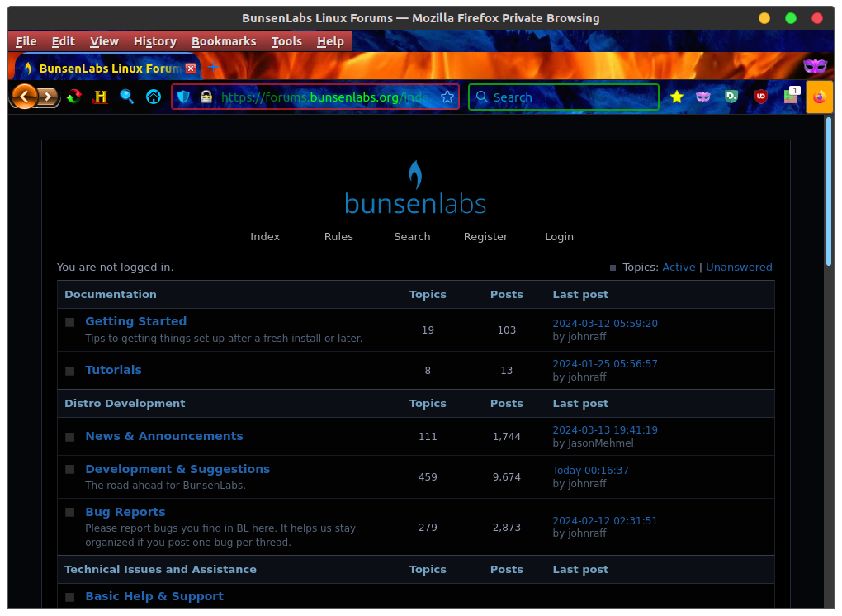Click the status square beside Development & Suggestions
Viewport: 842px width, 616px height.
[70, 470]
